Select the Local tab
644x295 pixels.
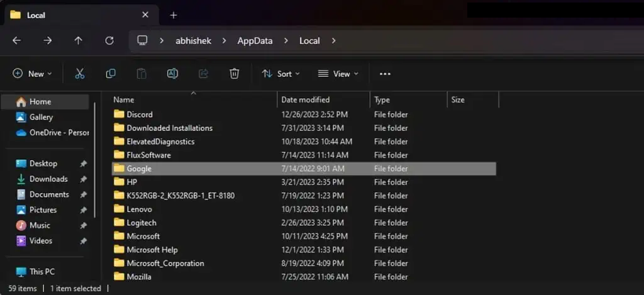80,15
